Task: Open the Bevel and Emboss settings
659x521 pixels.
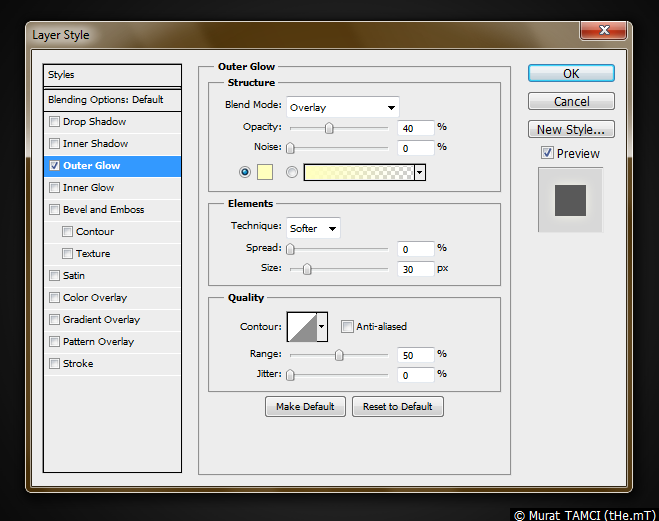Action: 103,210
